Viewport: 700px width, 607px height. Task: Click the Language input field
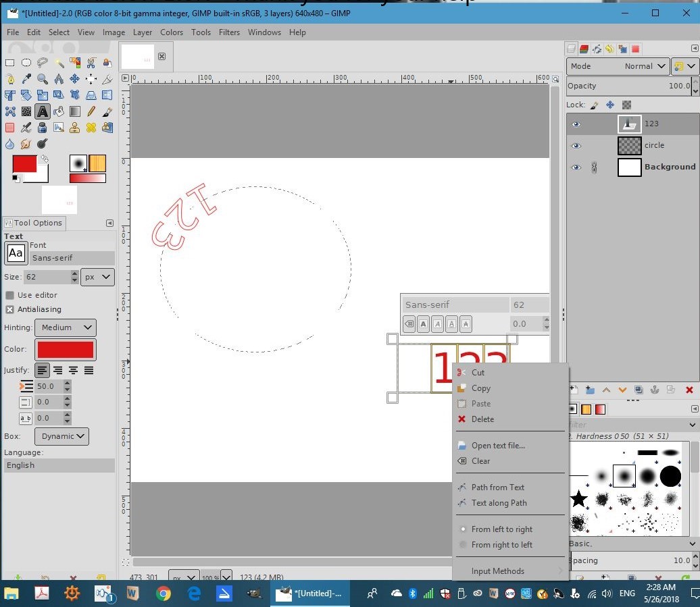59,465
